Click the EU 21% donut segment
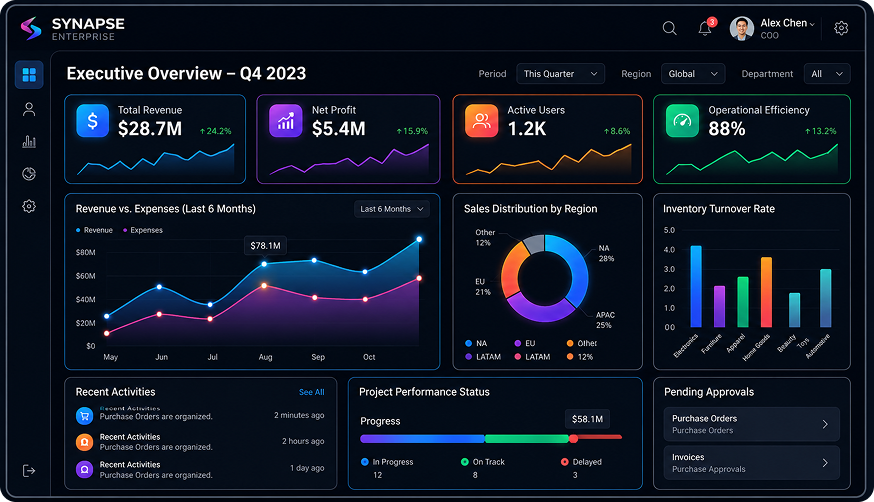The image size is (874, 502). (512, 269)
